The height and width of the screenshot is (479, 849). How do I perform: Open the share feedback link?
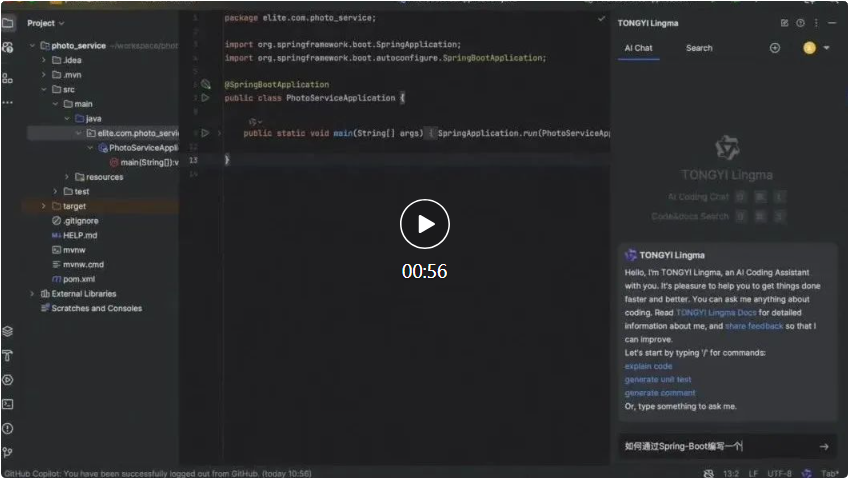click(x=754, y=326)
